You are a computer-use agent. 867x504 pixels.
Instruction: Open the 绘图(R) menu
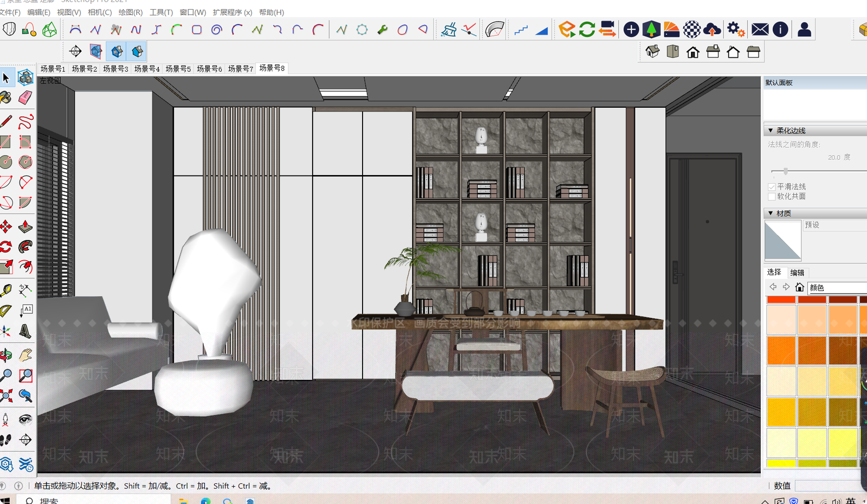(x=131, y=12)
